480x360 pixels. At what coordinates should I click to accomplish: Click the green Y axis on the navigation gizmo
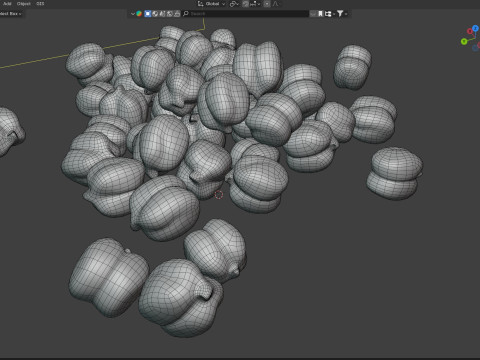[464, 41]
